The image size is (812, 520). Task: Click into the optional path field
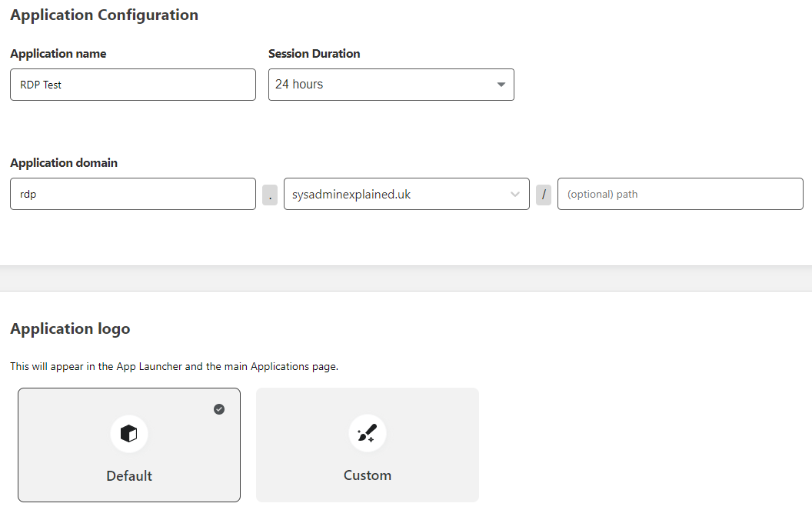680,195
